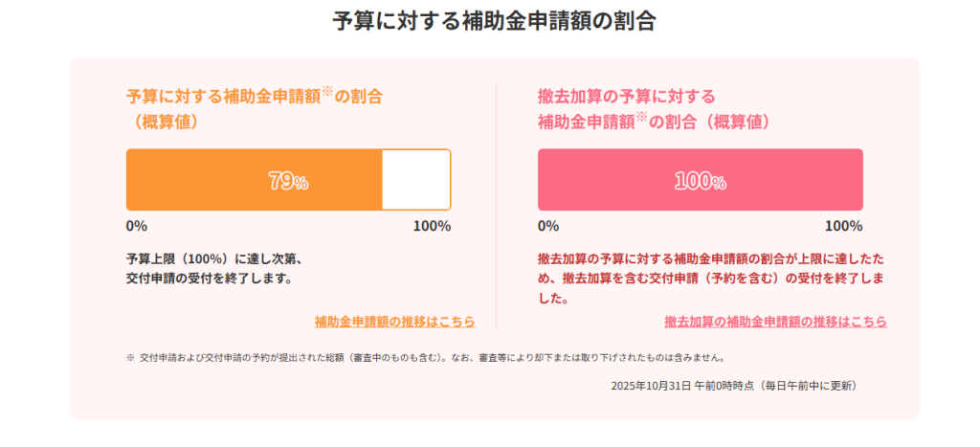Click the pink 撤去加算の予算に対する subheading
Viewport: 980px width, 447px height.
[627, 97]
